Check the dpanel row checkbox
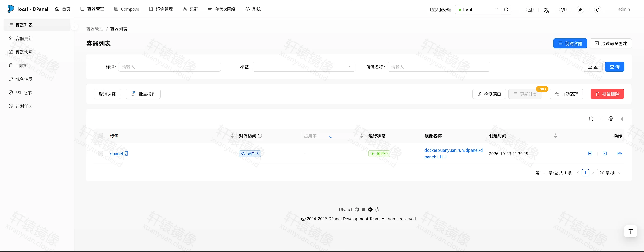This screenshot has height=252, width=644. [x=101, y=153]
